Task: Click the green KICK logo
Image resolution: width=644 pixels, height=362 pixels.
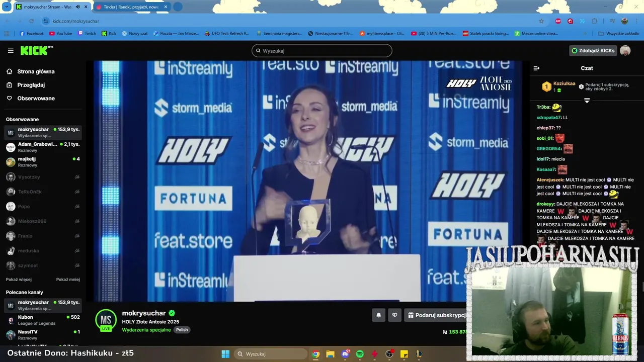Action: (36, 50)
